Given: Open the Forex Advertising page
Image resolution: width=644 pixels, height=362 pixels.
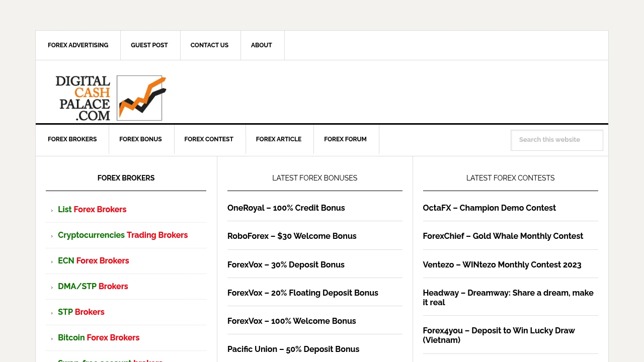Looking at the screenshot, I should (x=78, y=45).
